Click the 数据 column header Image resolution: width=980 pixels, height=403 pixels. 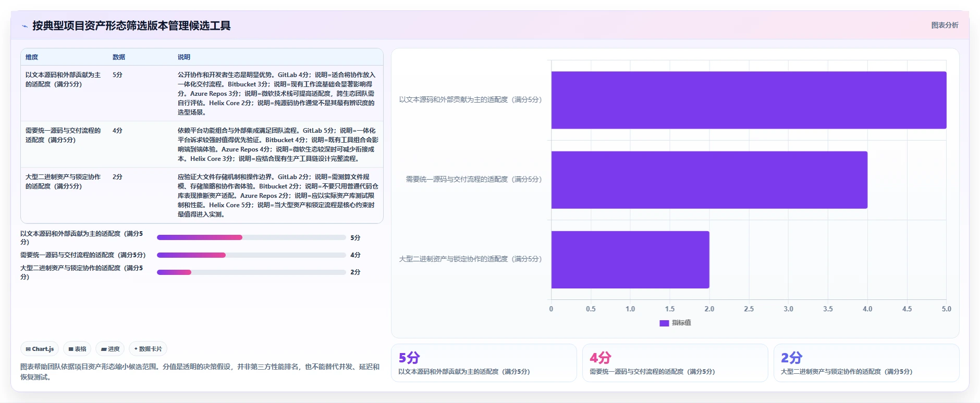pos(119,57)
